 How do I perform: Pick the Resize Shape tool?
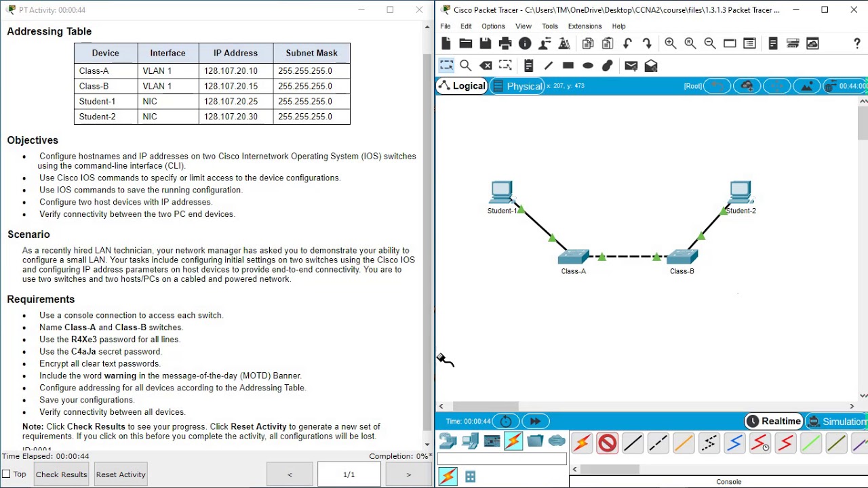505,65
